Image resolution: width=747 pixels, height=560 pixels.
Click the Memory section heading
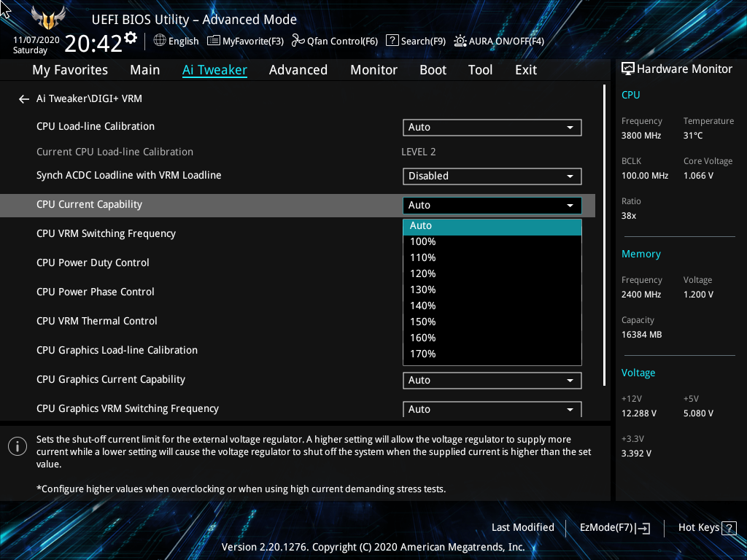tap(641, 254)
